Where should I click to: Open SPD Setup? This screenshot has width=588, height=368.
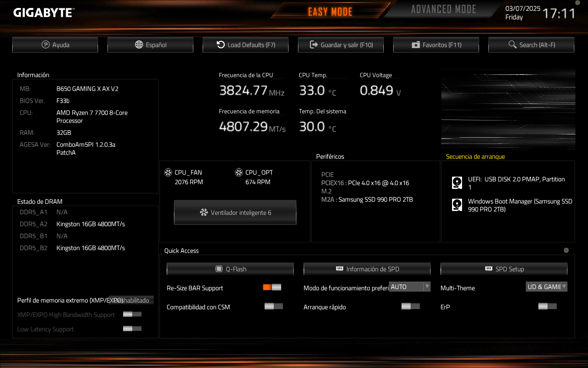coord(504,269)
